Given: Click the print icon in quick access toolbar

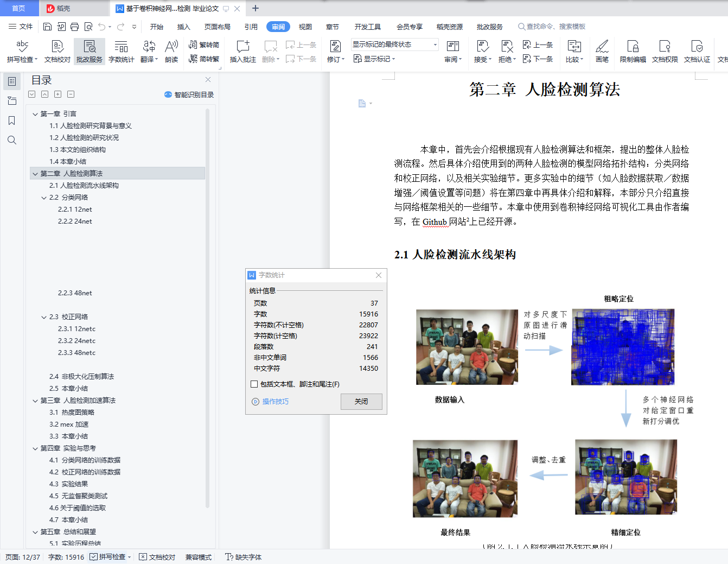Looking at the screenshot, I should pyautogui.click(x=74, y=27).
